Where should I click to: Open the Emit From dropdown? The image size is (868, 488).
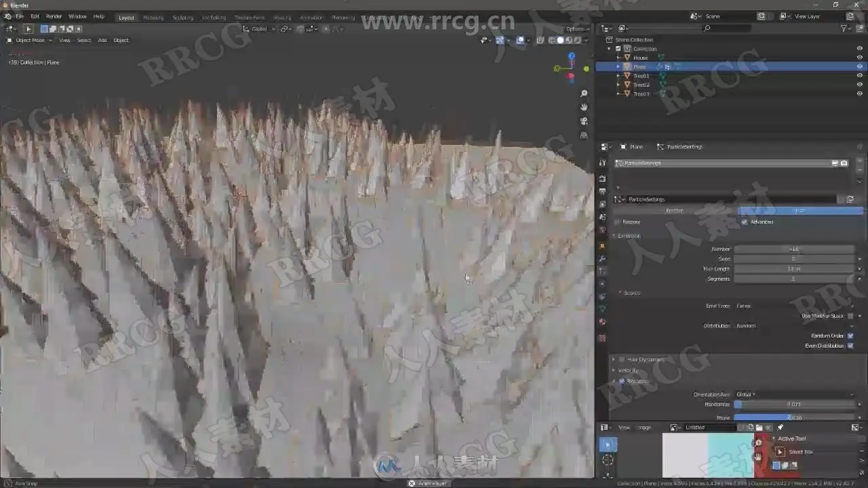coord(793,306)
